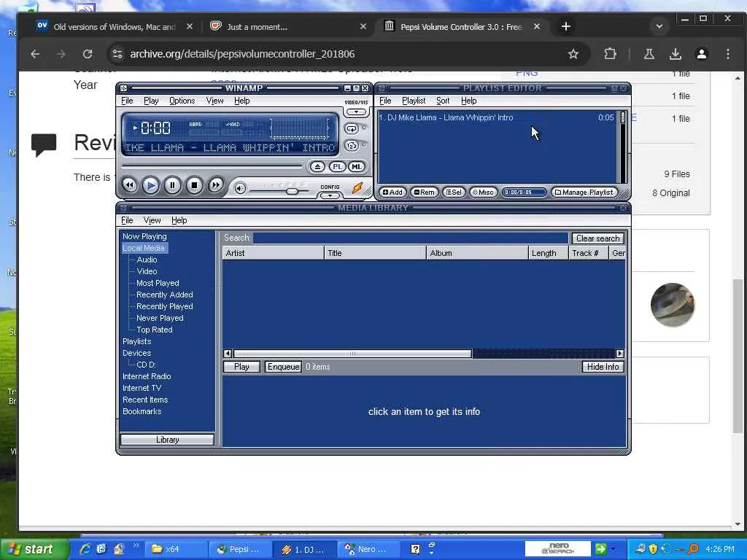Start playback with Winamp play button
747x560 pixels.
pos(150,184)
